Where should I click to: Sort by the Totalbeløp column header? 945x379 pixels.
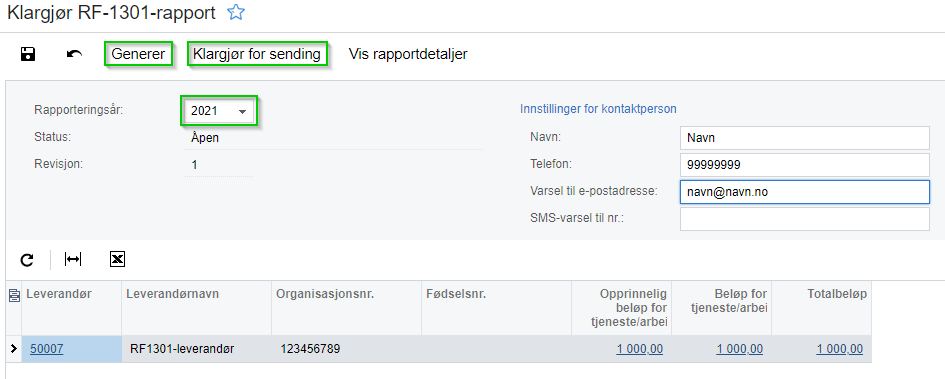(x=821, y=308)
